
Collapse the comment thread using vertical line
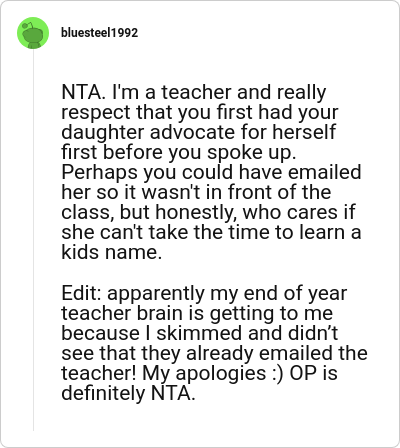(33, 240)
